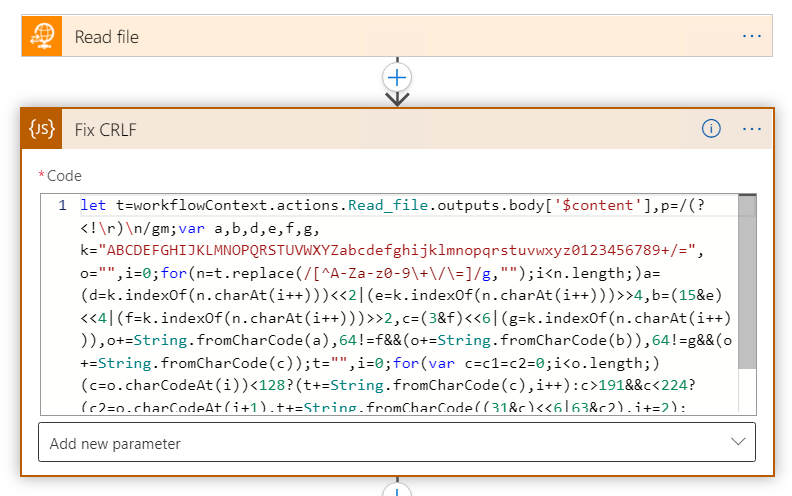Open the Read file ellipsis menu
This screenshot has height=496, width=792.
click(752, 37)
